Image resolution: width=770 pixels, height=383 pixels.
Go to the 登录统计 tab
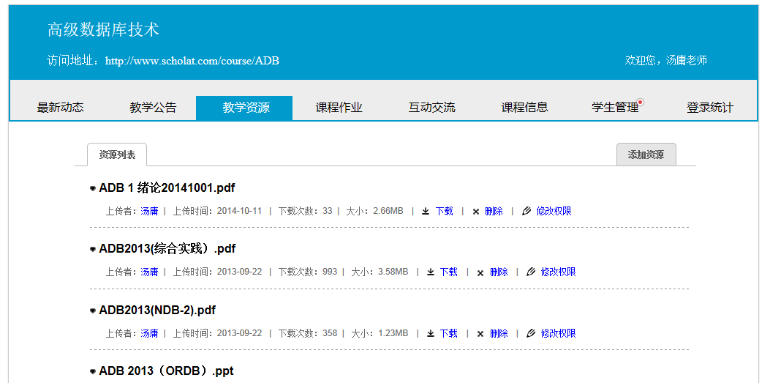[710, 108]
